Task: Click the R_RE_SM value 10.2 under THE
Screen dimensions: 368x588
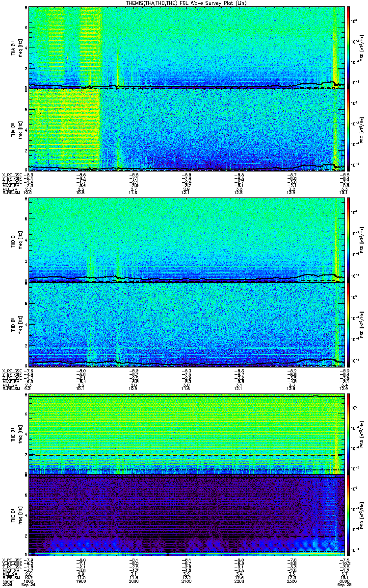Action: point(28,578)
